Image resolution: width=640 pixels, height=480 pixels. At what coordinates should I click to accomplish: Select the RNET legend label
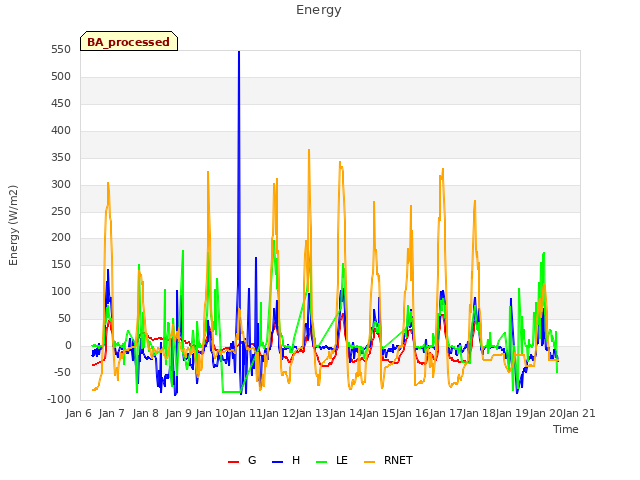coord(398,460)
